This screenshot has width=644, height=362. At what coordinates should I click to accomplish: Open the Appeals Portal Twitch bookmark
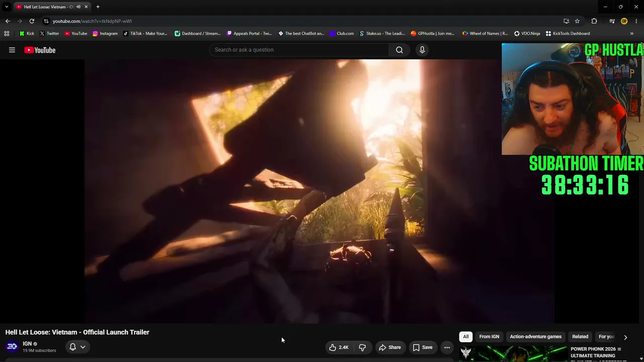tap(250, 34)
